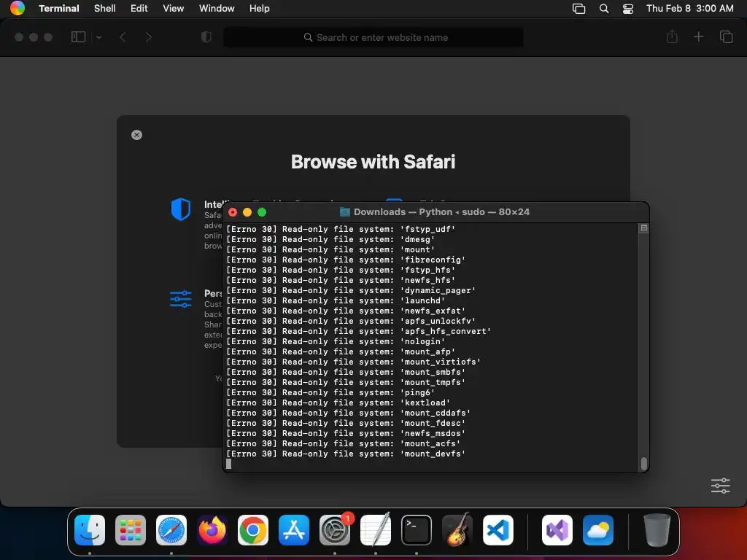Image resolution: width=747 pixels, height=560 pixels.
Task: Open the Shell menu
Action: click(x=105, y=9)
